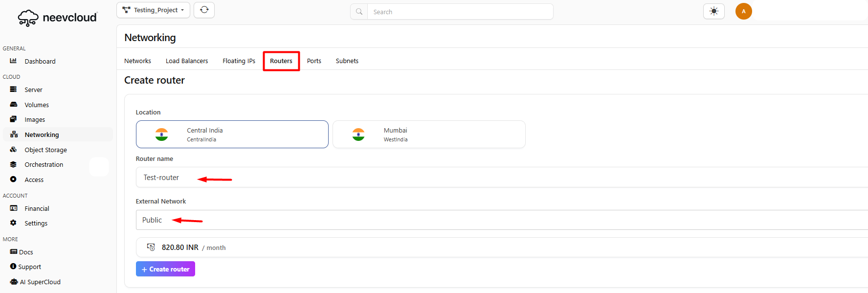Go to Server in the sidebar
The image size is (868, 293).
[x=33, y=90]
